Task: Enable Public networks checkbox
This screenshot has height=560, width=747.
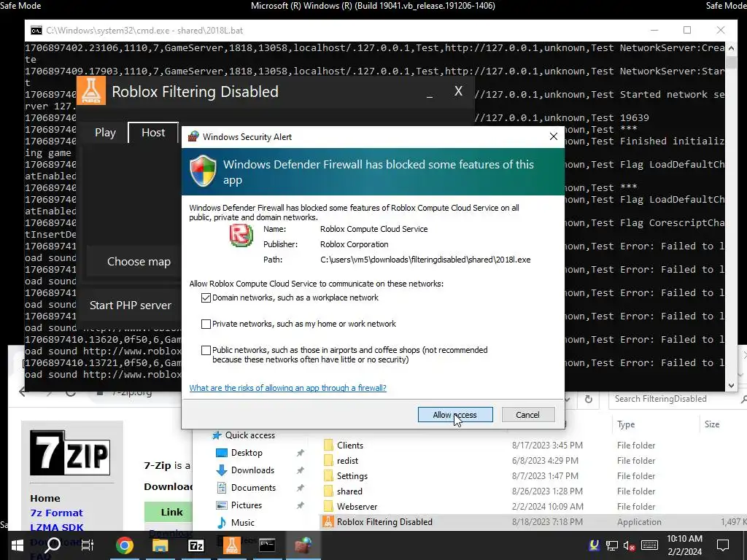Action: (206, 350)
